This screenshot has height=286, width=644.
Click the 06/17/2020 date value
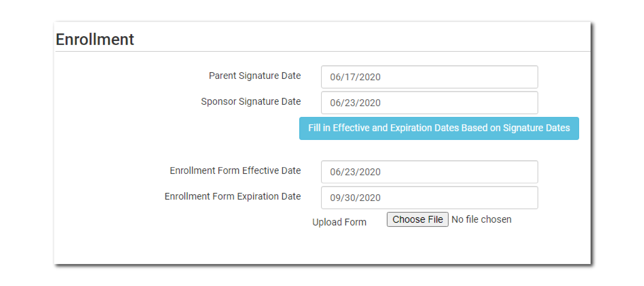pos(355,77)
